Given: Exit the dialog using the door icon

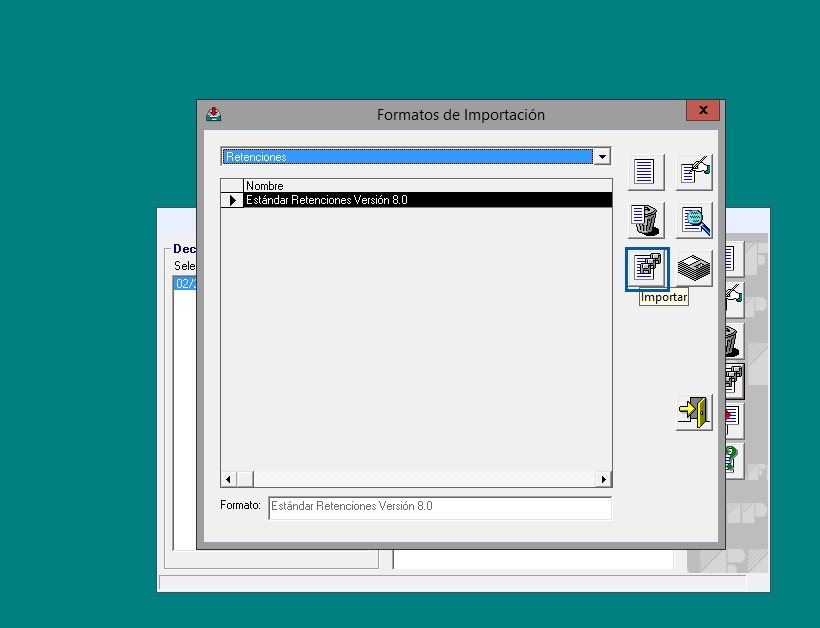Looking at the screenshot, I should tap(694, 412).
